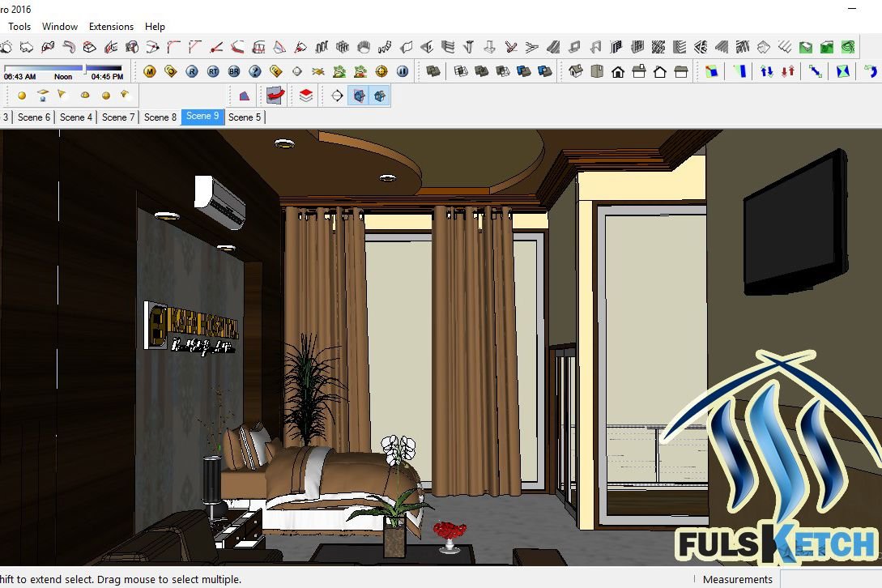This screenshot has height=588, width=882.
Task: Click the blue up-down arrows icon
Action: [766, 71]
